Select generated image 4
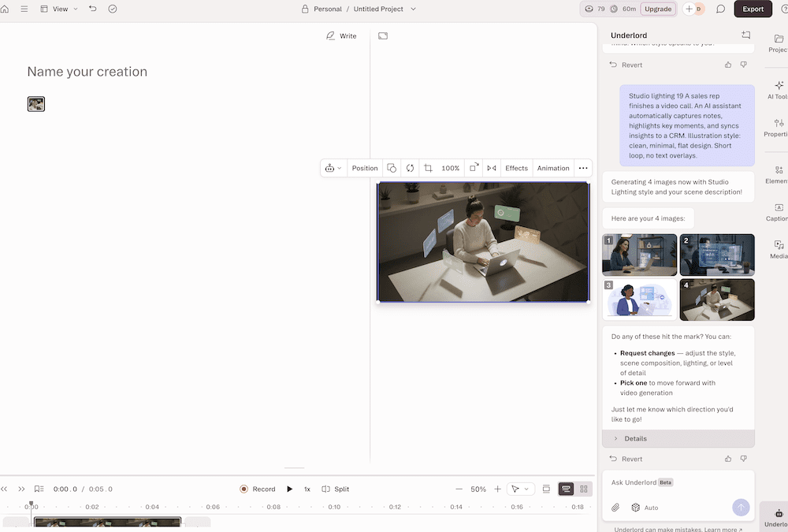The height and width of the screenshot is (532, 788). pyautogui.click(x=717, y=299)
